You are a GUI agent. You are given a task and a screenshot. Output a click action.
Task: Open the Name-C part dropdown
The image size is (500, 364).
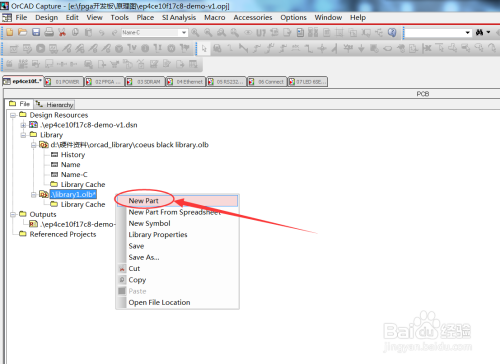tap(184, 33)
